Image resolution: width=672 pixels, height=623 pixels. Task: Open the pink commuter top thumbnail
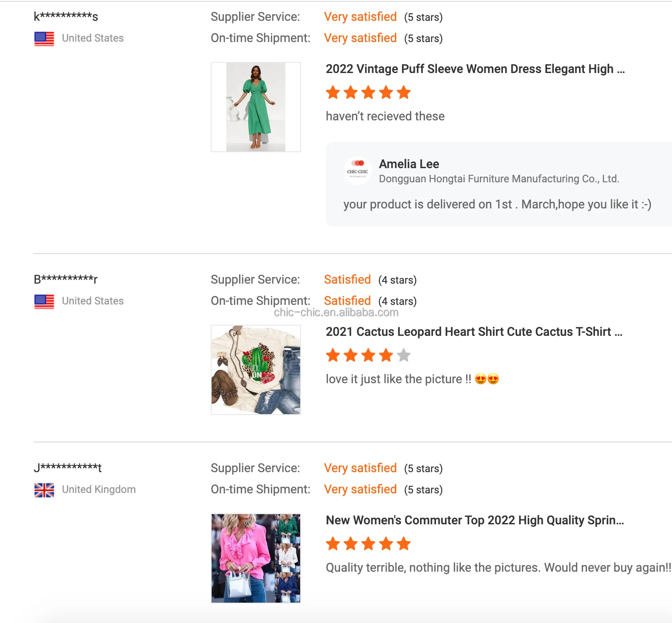point(256,558)
